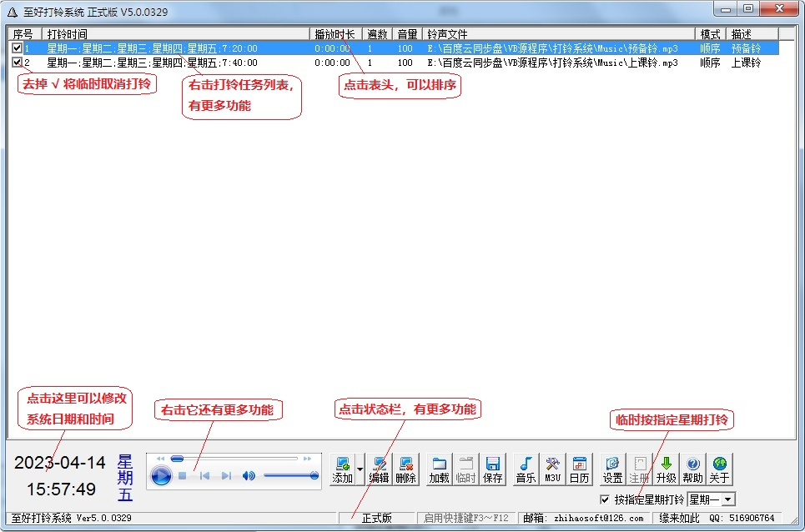Expand the 添加 button dropdown arrow

[x=360, y=468]
